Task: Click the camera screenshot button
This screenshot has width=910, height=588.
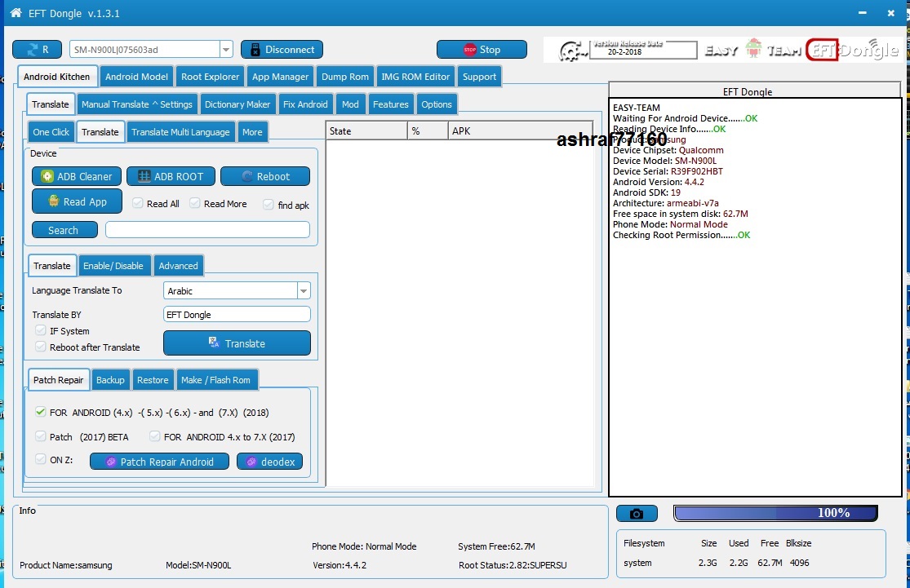Action: click(637, 513)
